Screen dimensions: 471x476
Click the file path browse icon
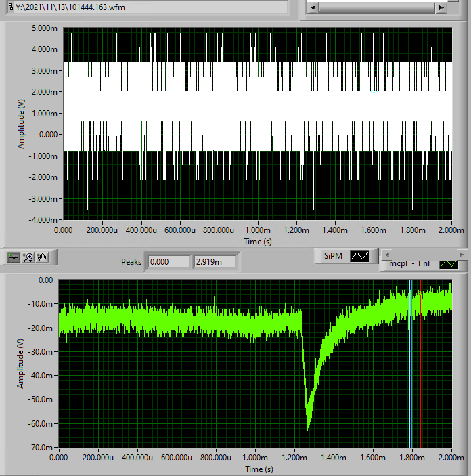(x=6, y=7)
